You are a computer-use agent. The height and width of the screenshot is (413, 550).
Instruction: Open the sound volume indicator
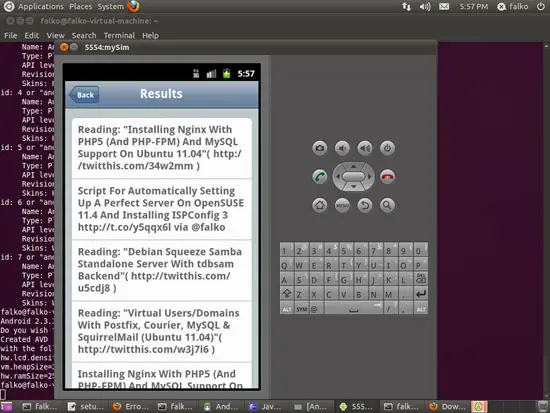tap(425, 6)
